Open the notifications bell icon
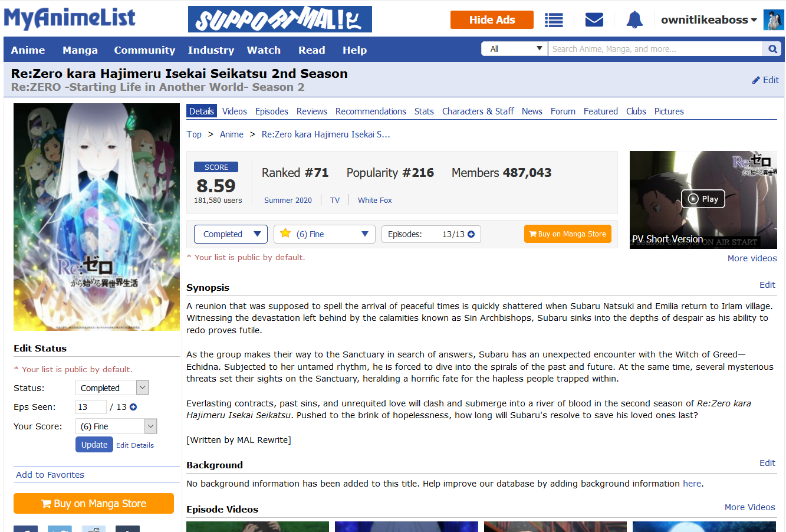The height and width of the screenshot is (532, 786). [x=634, y=20]
